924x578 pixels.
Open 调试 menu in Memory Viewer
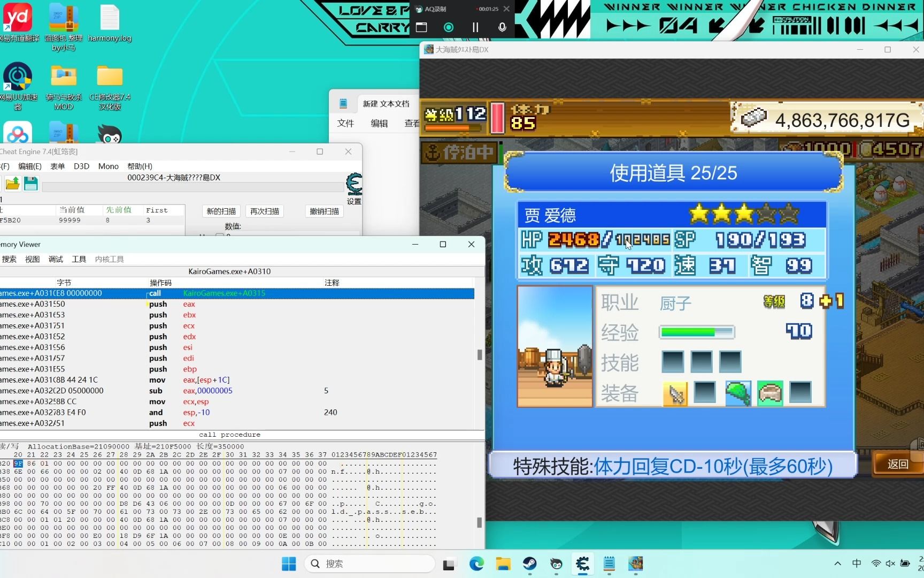click(x=56, y=259)
